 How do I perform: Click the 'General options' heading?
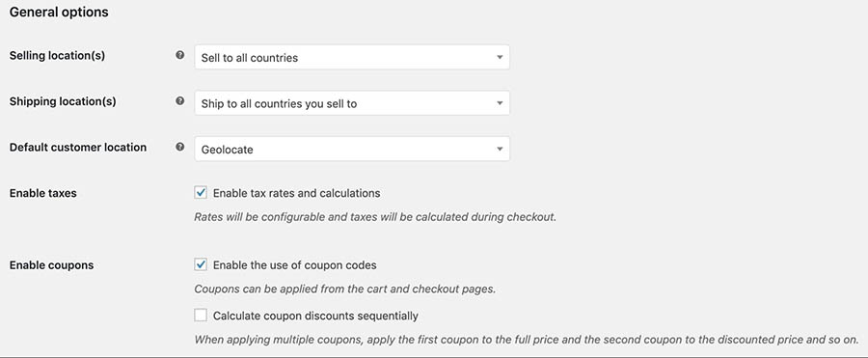click(59, 13)
